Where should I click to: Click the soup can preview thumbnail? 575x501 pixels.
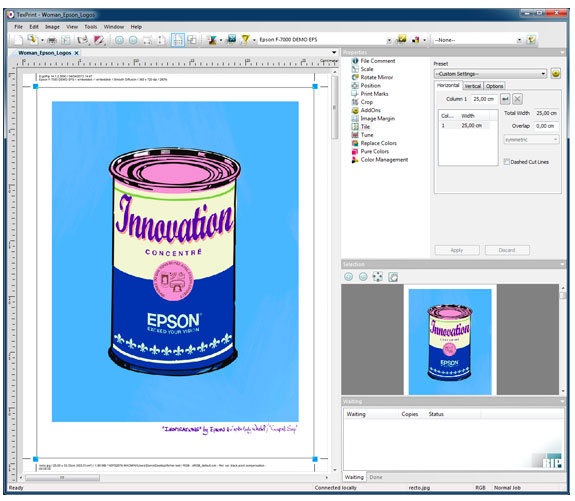[450, 341]
